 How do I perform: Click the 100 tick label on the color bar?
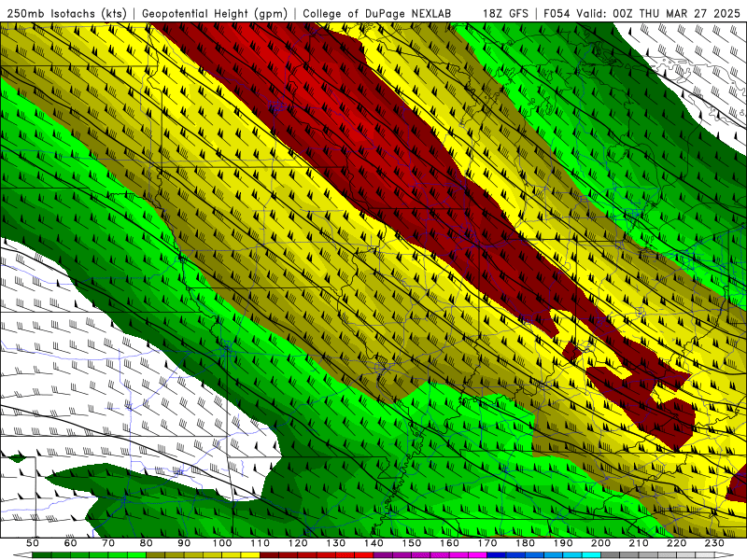222,543
